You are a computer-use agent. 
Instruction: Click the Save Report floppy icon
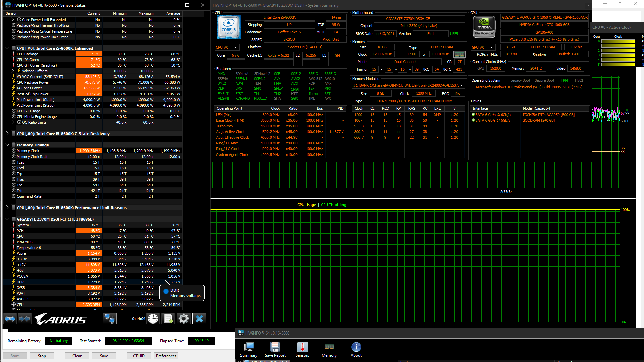(x=275, y=349)
